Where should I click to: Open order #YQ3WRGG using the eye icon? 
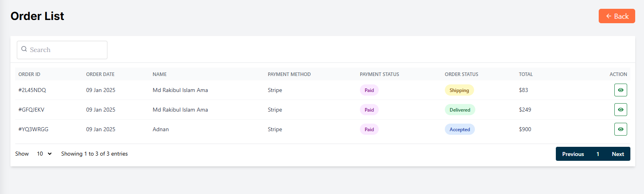(x=620, y=129)
